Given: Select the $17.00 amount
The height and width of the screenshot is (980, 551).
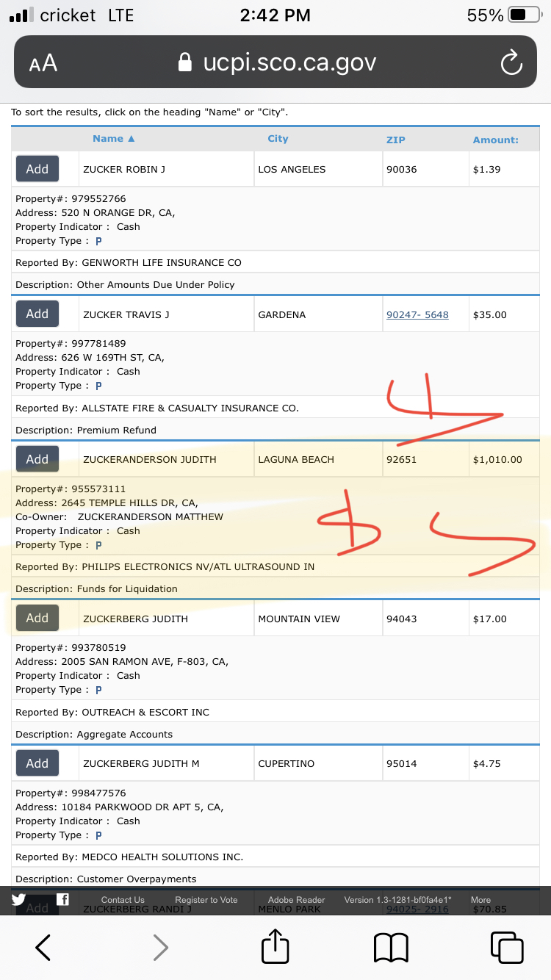Looking at the screenshot, I should click(x=490, y=619).
